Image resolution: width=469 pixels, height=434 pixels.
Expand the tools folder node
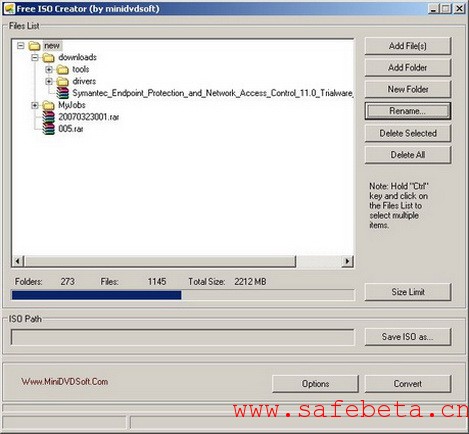click(x=49, y=70)
